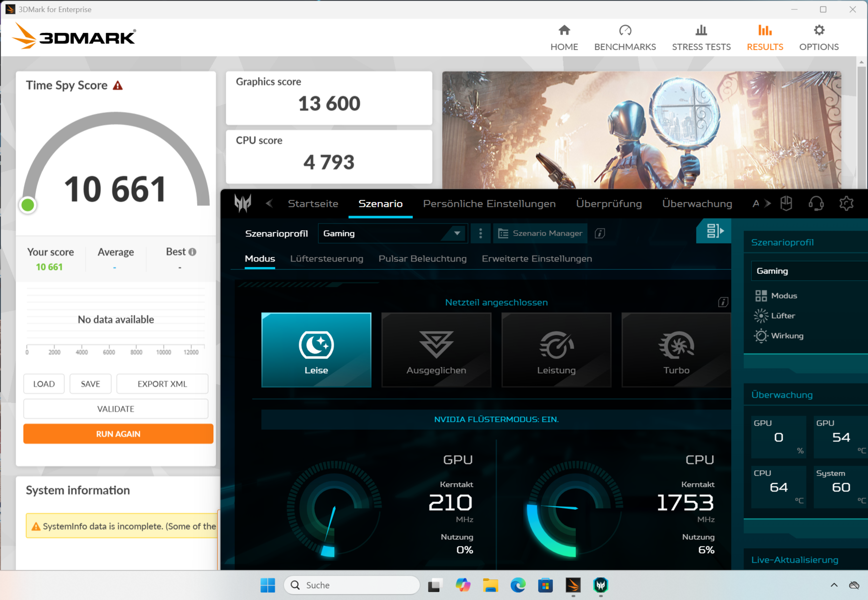Switch to PredatorSense via its taskbar icon
This screenshot has height=600, width=868.
[601, 585]
